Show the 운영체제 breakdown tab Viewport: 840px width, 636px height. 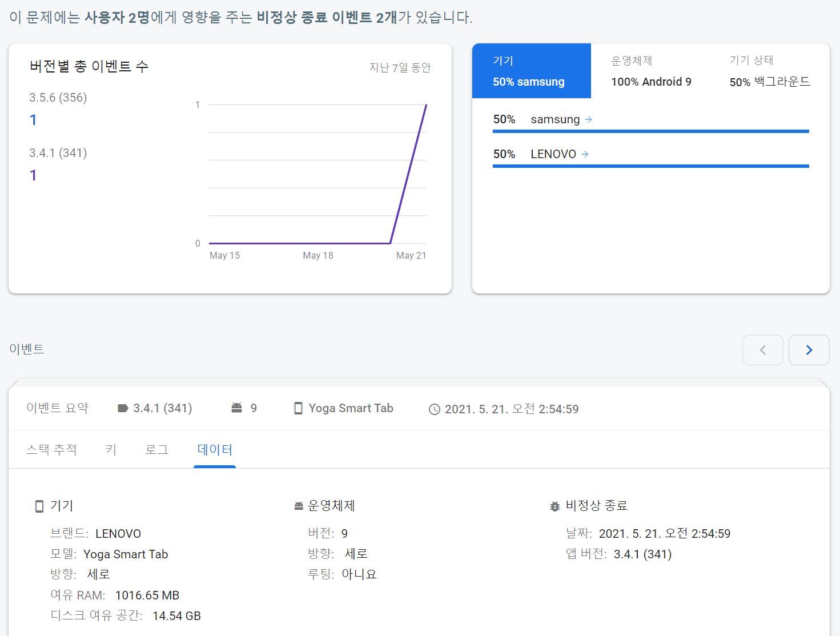point(650,71)
